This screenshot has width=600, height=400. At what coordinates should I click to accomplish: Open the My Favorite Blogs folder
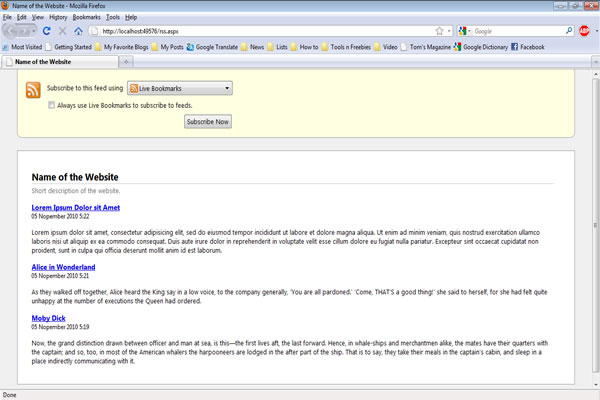pyautogui.click(x=122, y=47)
